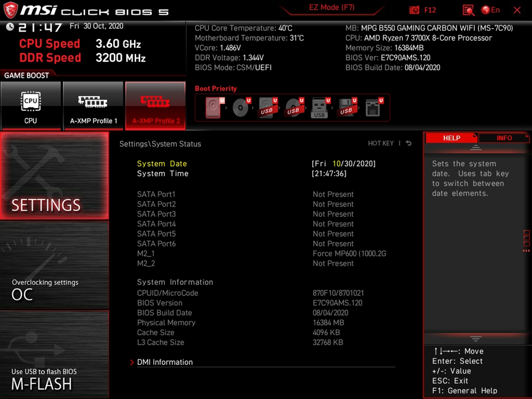Click Not Present value for M2_2

(333, 263)
